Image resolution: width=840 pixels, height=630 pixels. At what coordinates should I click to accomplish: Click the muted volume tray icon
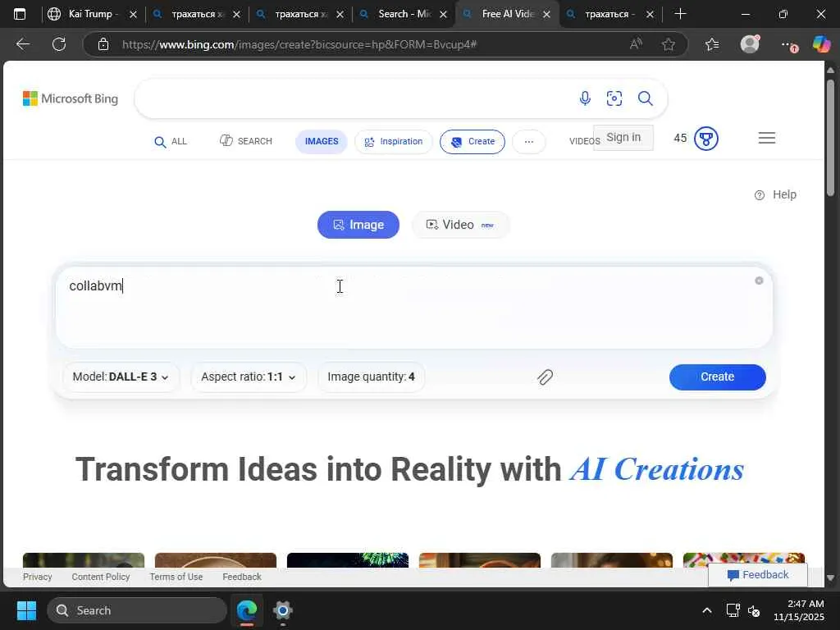click(754, 610)
